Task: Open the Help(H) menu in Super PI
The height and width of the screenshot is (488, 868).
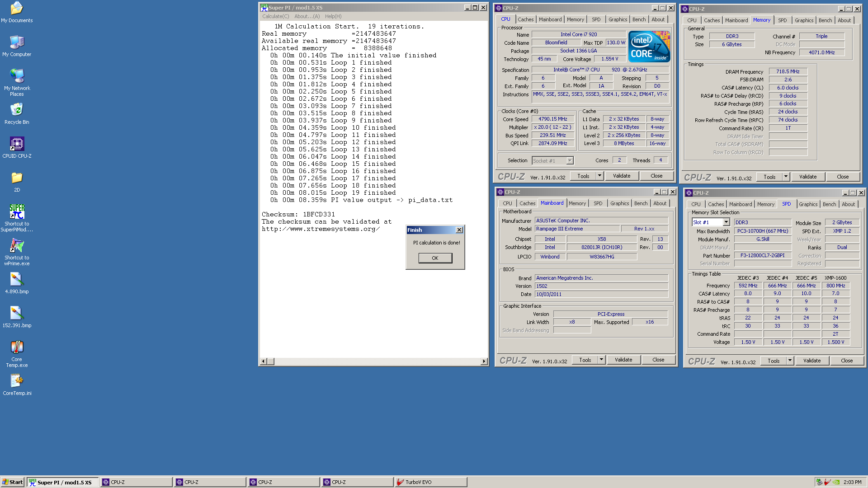Action: tap(333, 16)
